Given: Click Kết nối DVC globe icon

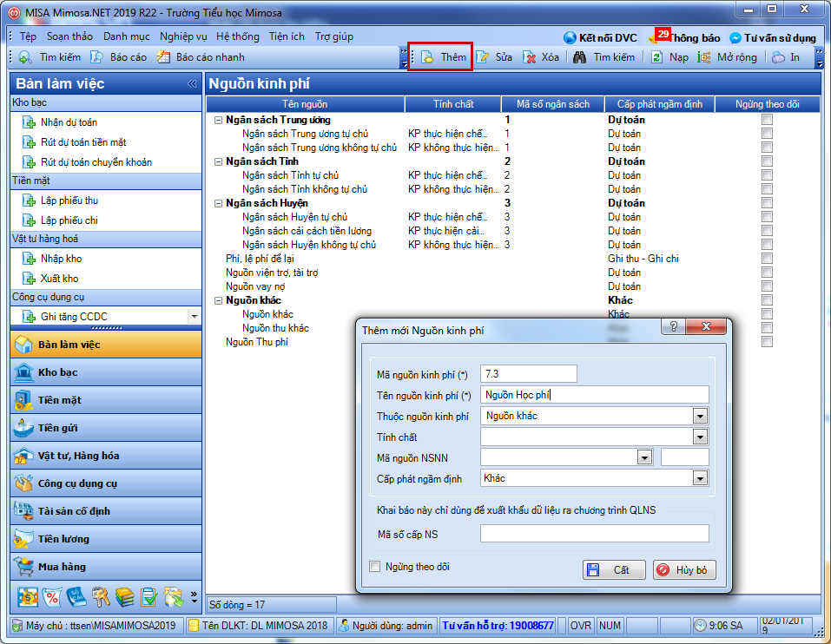Looking at the screenshot, I should pos(570,37).
